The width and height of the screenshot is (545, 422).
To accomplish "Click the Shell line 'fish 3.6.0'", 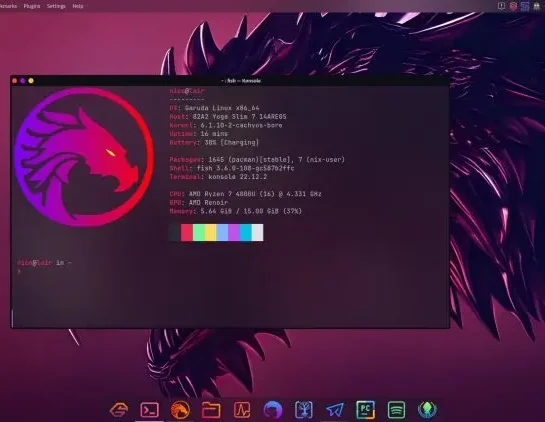I will click(232, 168).
